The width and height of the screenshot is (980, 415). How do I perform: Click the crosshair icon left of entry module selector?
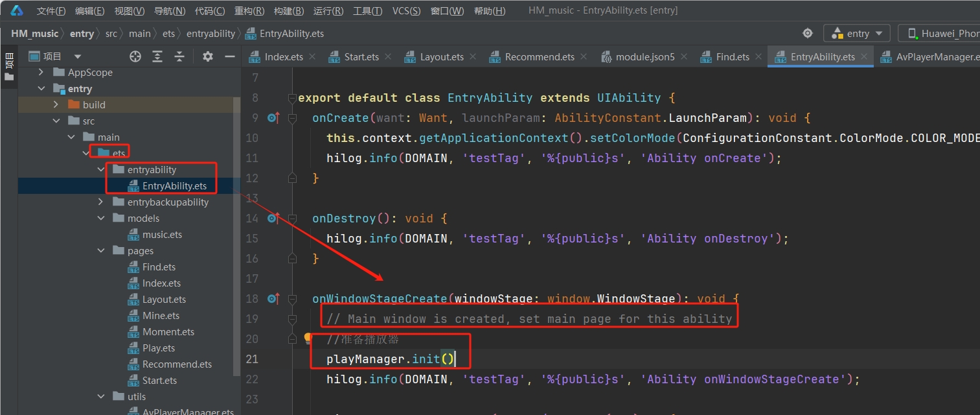[808, 33]
